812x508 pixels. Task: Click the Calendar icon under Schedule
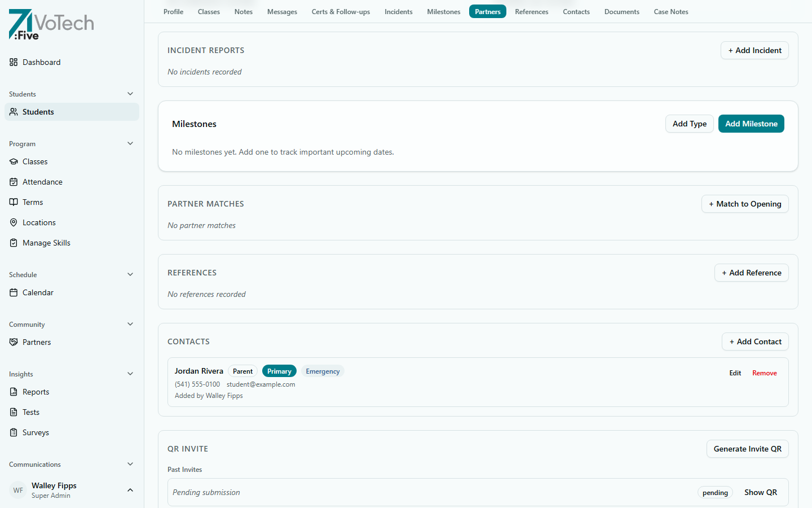[14, 292]
